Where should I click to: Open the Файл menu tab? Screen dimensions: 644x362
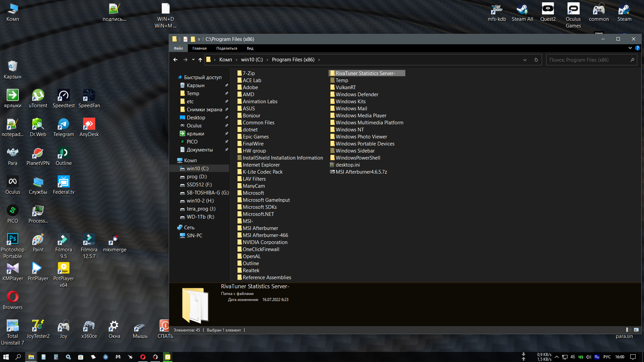[178, 48]
